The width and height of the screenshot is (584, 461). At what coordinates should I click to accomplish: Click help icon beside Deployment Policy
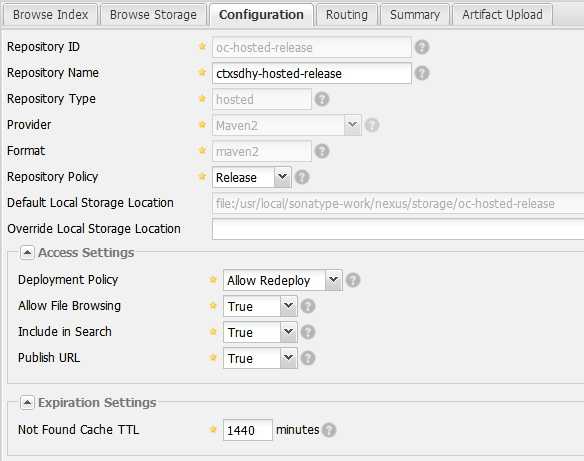[x=353, y=280]
